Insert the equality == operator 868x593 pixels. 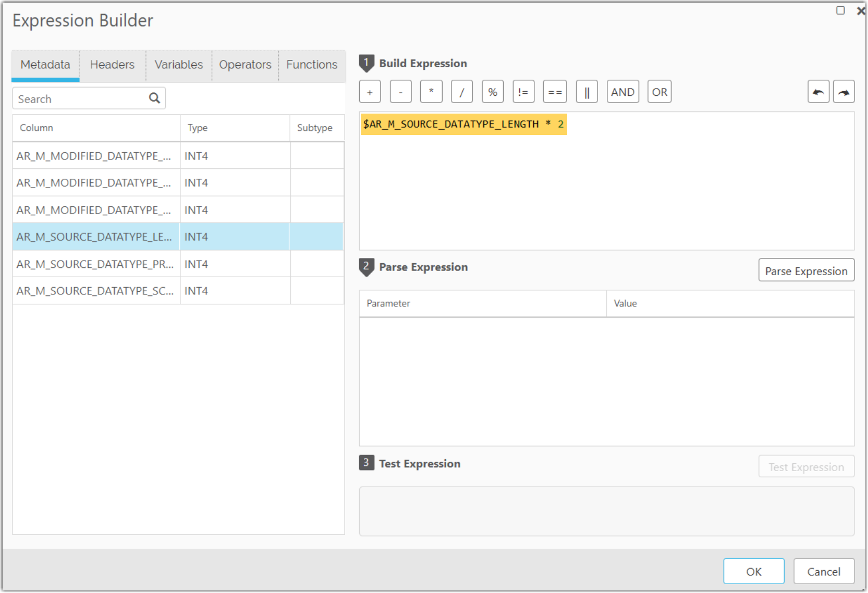(x=554, y=91)
